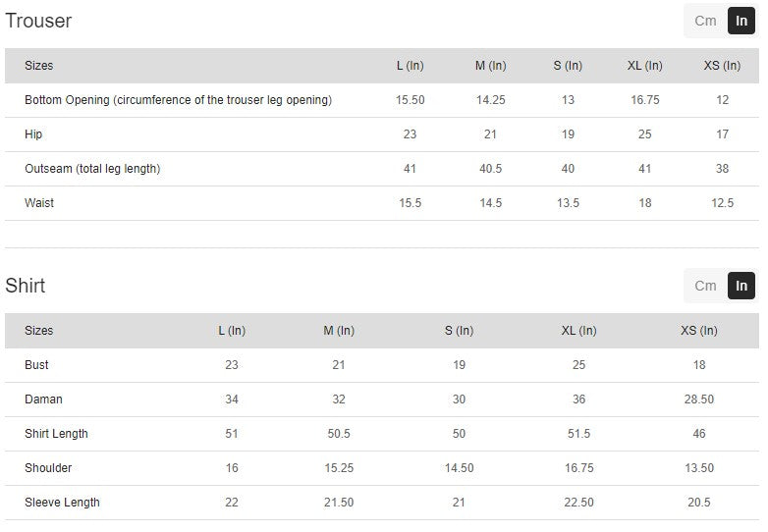Viewport: 768px width, 532px height.
Task: Click the Trouser section heading
Action: pos(38,21)
